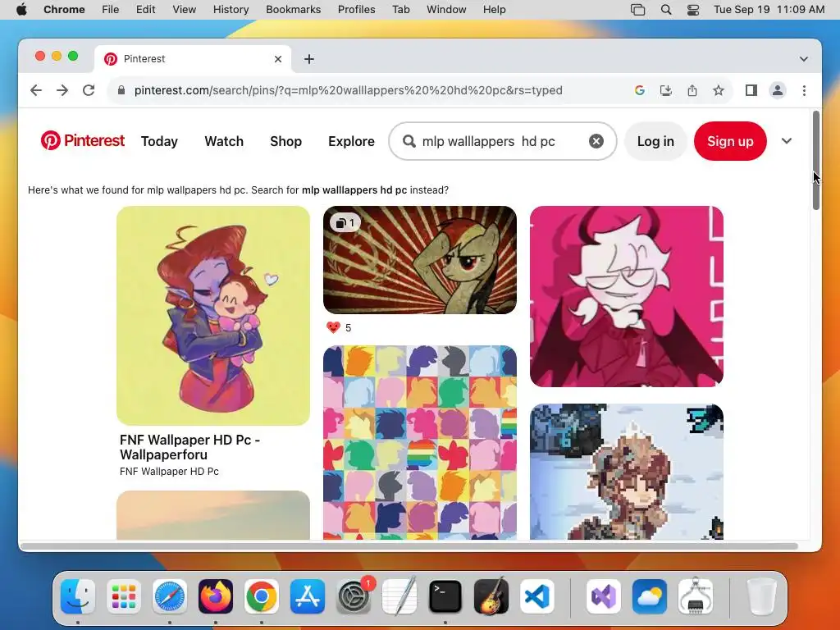The width and height of the screenshot is (840, 630).
Task: Bookmark this page with the star icon
Action: tap(719, 90)
